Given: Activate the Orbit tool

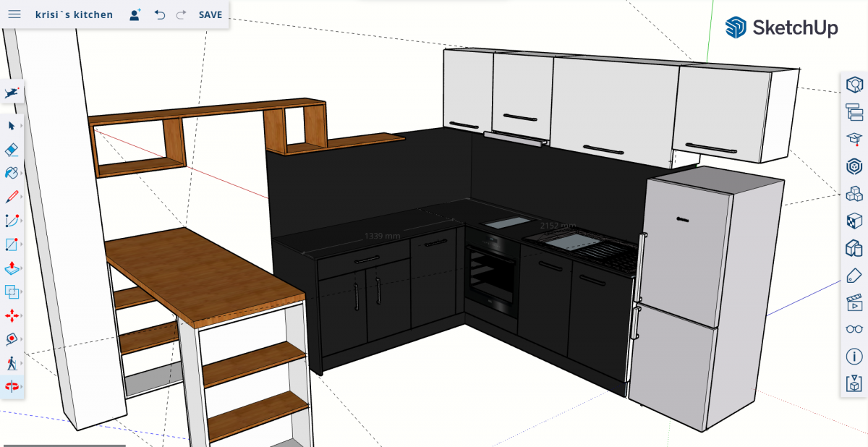Looking at the screenshot, I should click(12, 386).
